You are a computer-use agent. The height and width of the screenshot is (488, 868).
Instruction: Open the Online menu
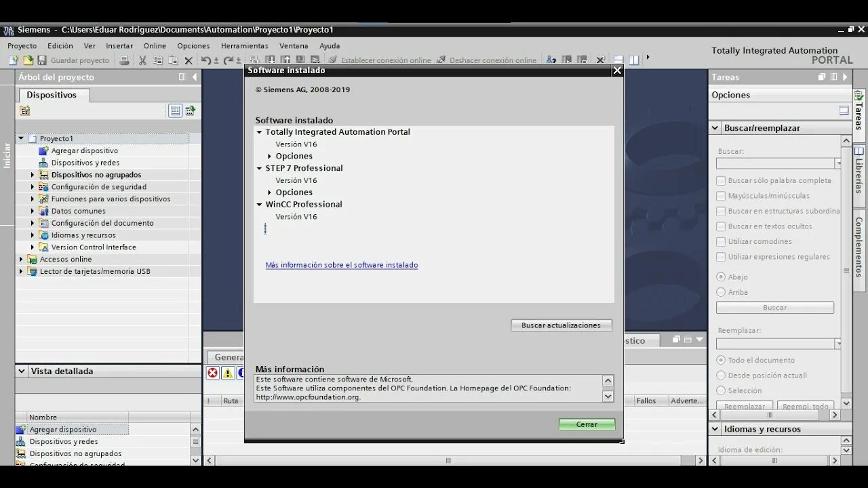coord(155,46)
